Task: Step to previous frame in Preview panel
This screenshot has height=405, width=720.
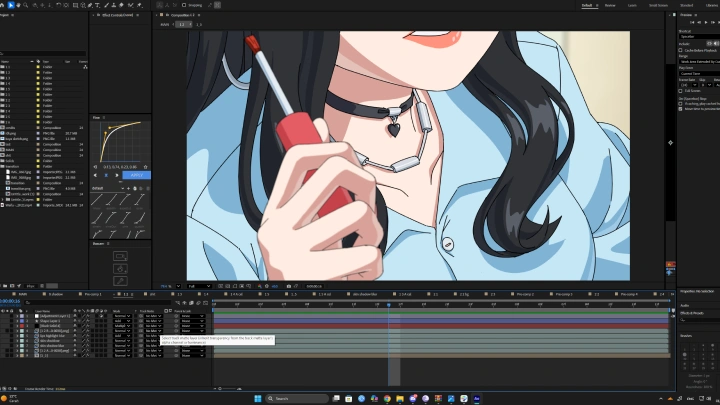Action: coord(699,22)
